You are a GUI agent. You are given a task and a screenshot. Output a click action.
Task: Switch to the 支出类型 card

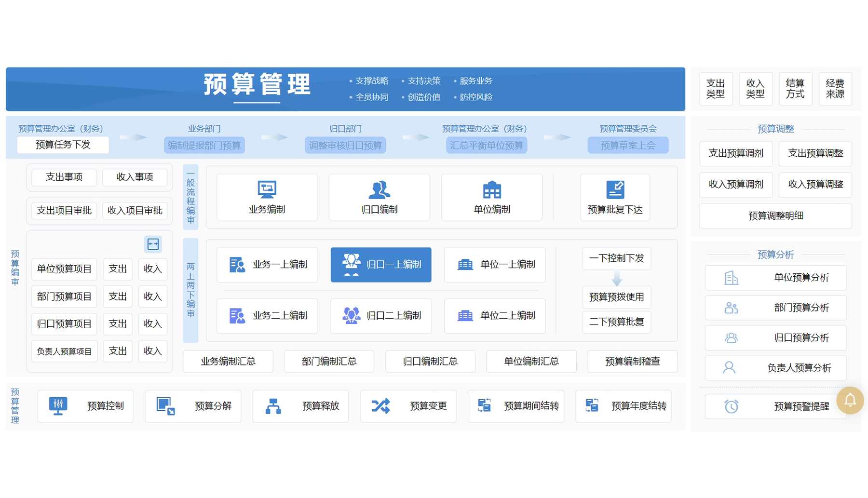[x=716, y=89]
